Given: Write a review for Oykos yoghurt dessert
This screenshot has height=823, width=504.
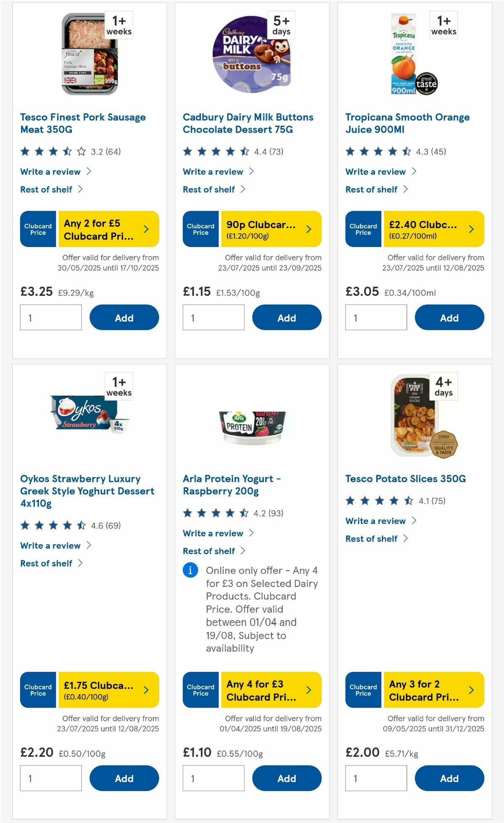Looking at the screenshot, I should point(50,545).
